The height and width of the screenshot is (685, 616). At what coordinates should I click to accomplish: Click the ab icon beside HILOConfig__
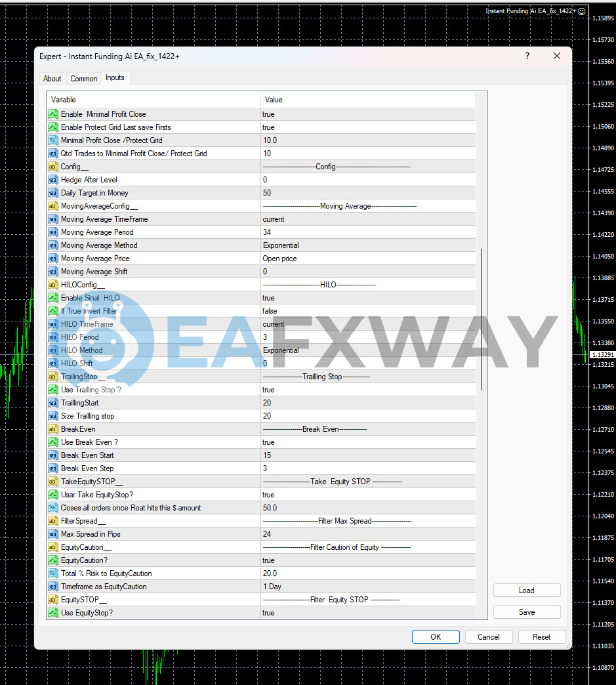click(53, 284)
